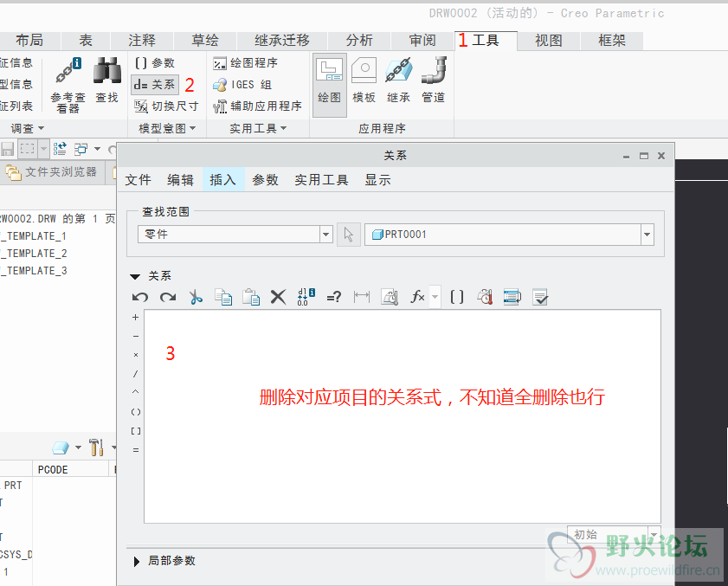Open the Drawing Program (绘图程序) command
This screenshot has width=728, height=586.
[245, 62]
